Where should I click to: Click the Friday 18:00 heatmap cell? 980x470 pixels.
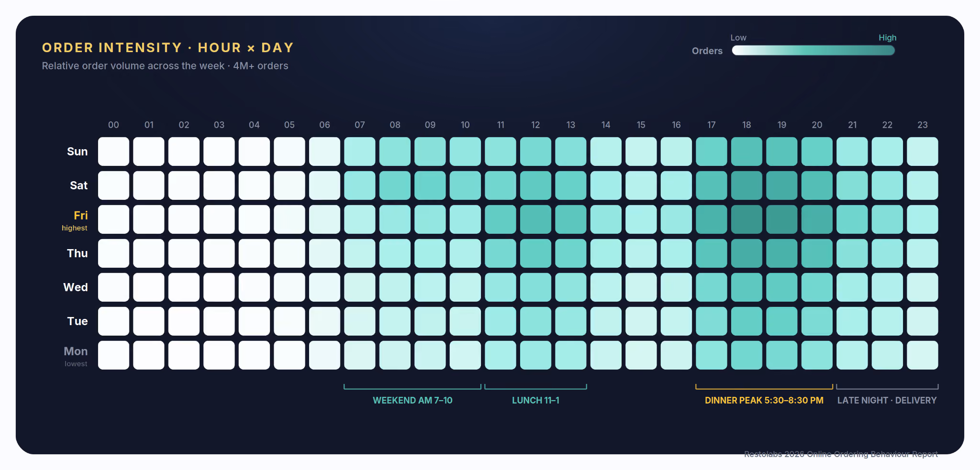coord(746,219)
